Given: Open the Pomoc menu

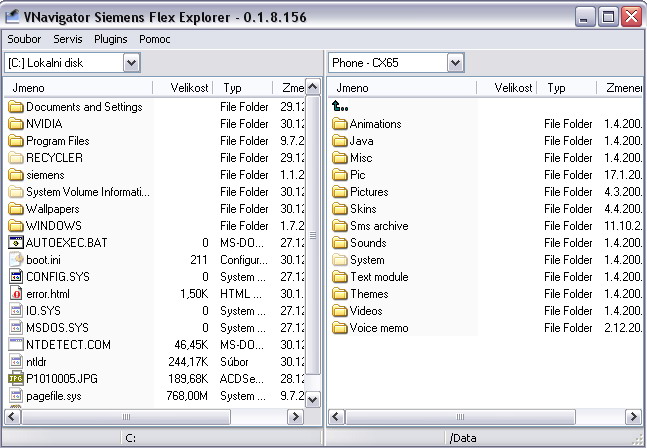Looking at the screenshot, I should 155,39.
